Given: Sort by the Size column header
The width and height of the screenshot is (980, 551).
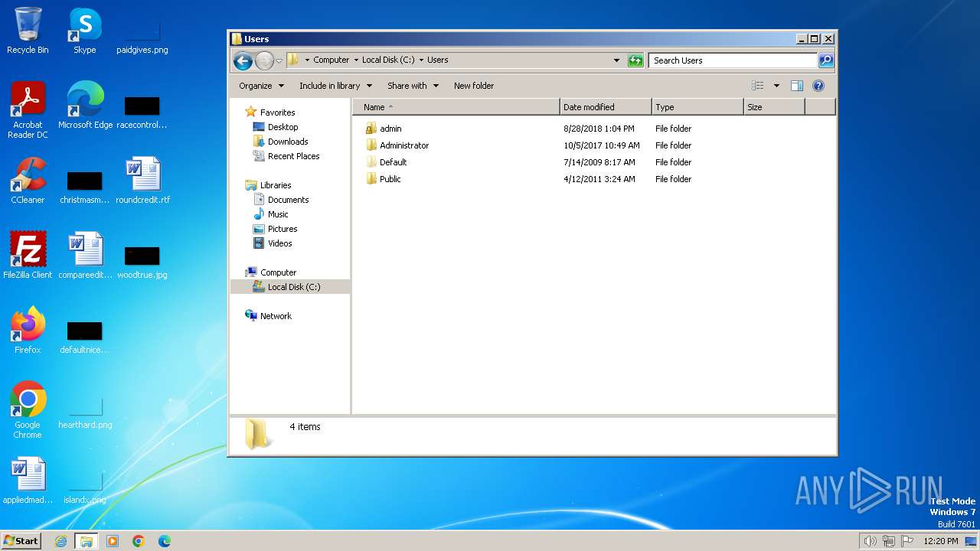Looking at the screenshot, I should [774, 107].
